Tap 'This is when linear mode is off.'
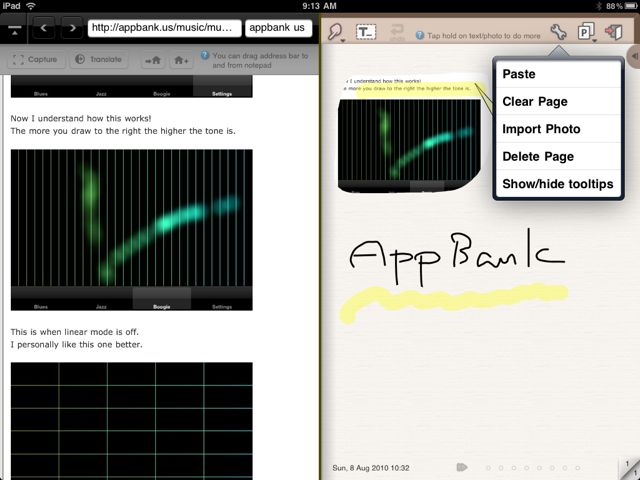This screenshot has height=480, width=640. (75, 332)
